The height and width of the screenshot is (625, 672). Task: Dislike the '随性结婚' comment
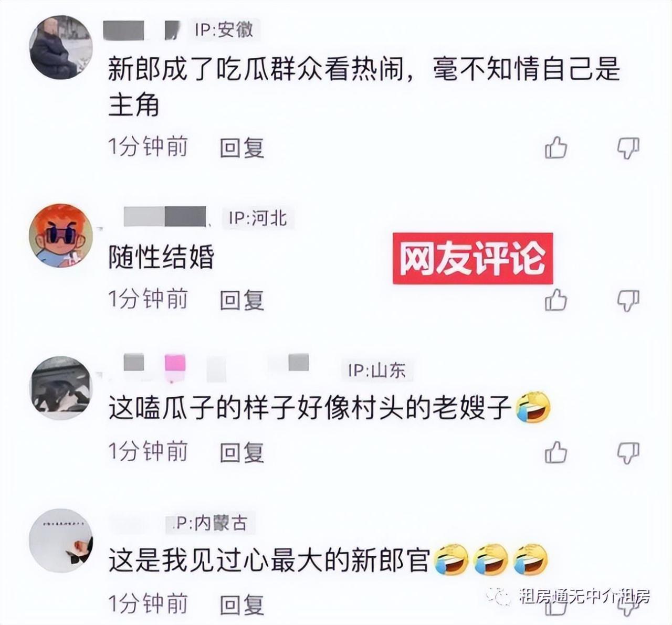click(x=628, y=301)
